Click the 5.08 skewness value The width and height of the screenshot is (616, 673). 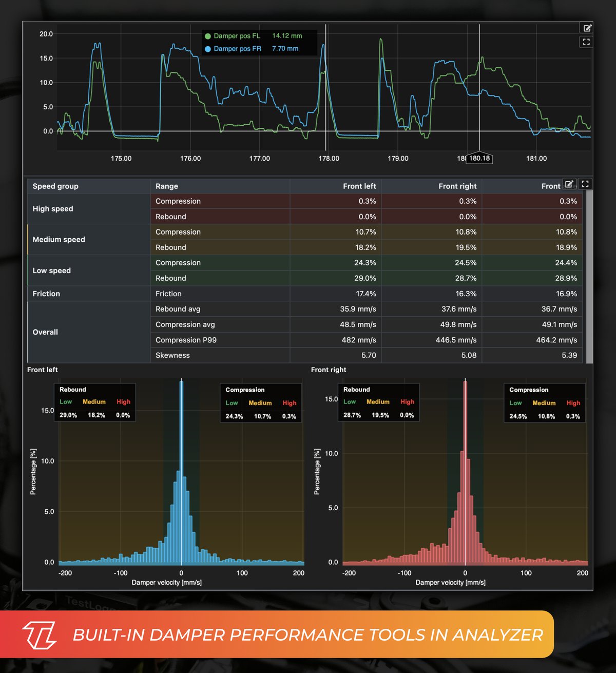pyautogui.click(x=469, y=355)
